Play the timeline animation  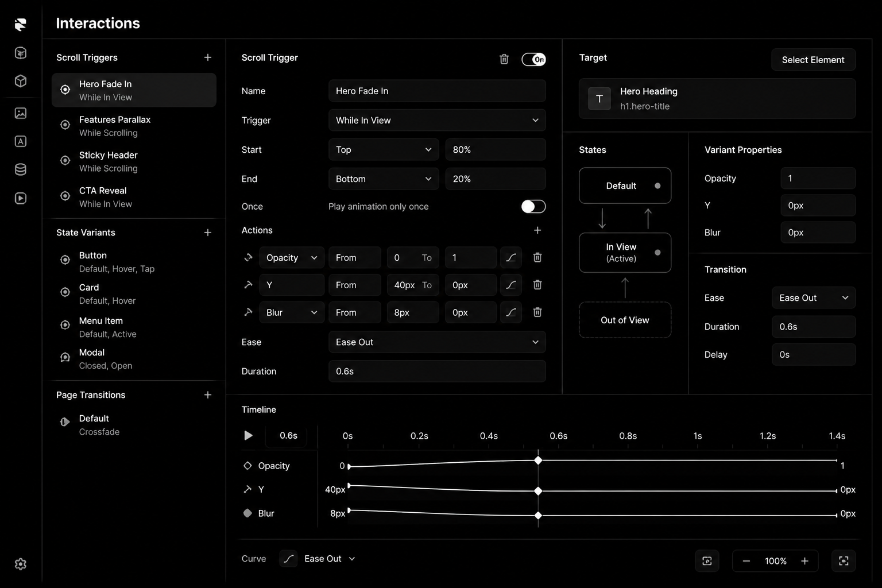click(248, 435)
